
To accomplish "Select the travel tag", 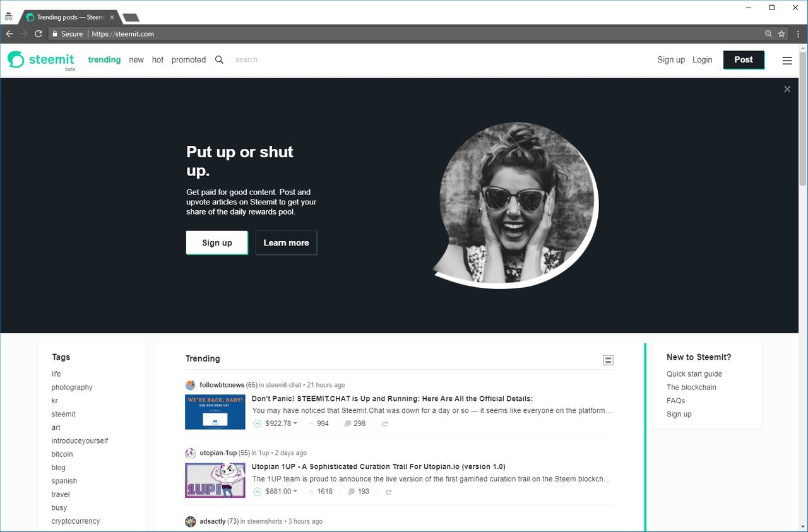I will 61,494.
